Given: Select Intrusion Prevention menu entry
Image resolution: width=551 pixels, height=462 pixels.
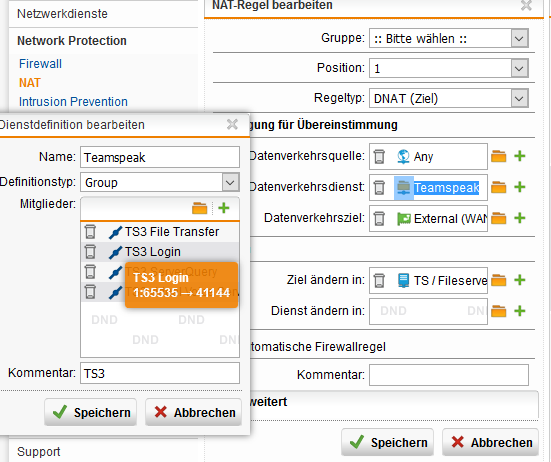Looking at the screenshot, I should coord(73,102).
